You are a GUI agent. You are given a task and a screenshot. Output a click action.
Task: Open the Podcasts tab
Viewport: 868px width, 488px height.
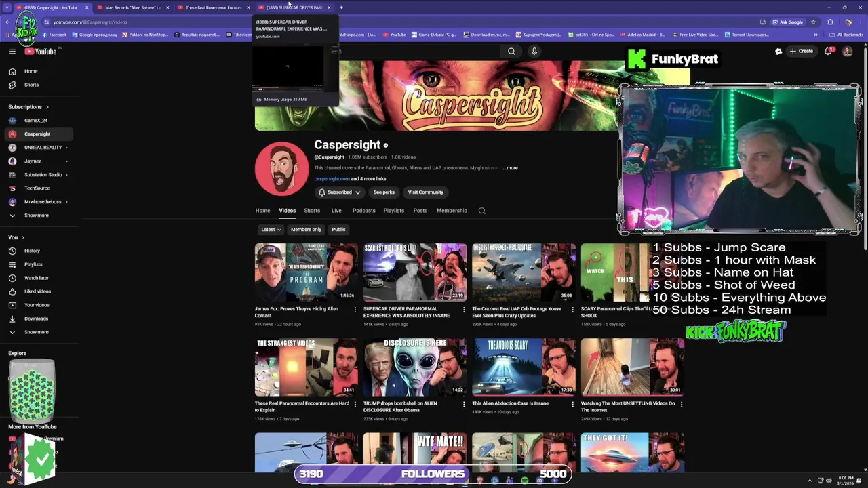363,211
